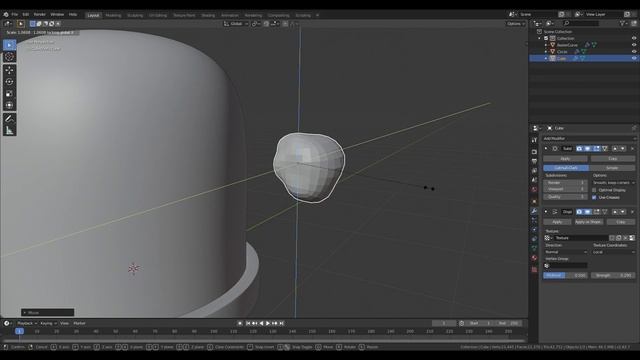
Task: Open the Output properties tab icon
Action: [x=534, y=161]
